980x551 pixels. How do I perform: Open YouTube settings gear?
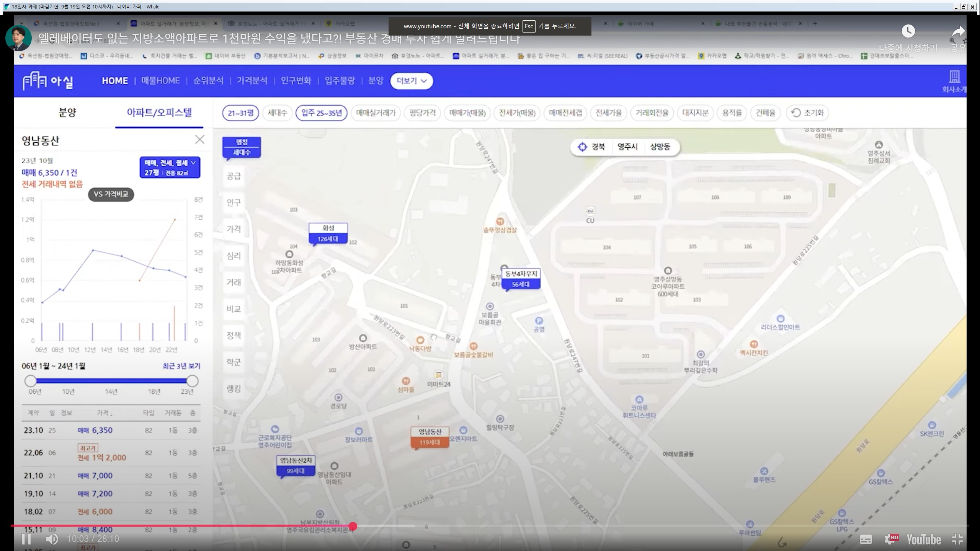click(890, 539)
